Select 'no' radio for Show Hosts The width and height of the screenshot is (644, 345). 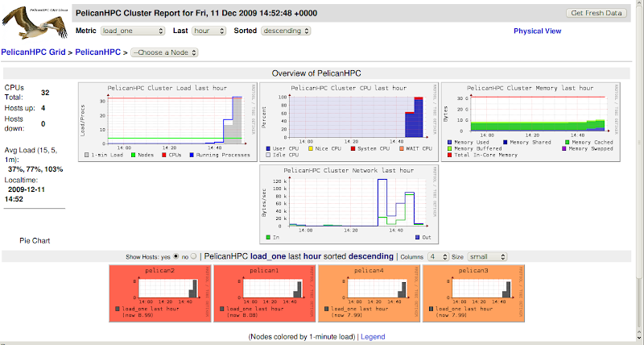coord(193,256)
